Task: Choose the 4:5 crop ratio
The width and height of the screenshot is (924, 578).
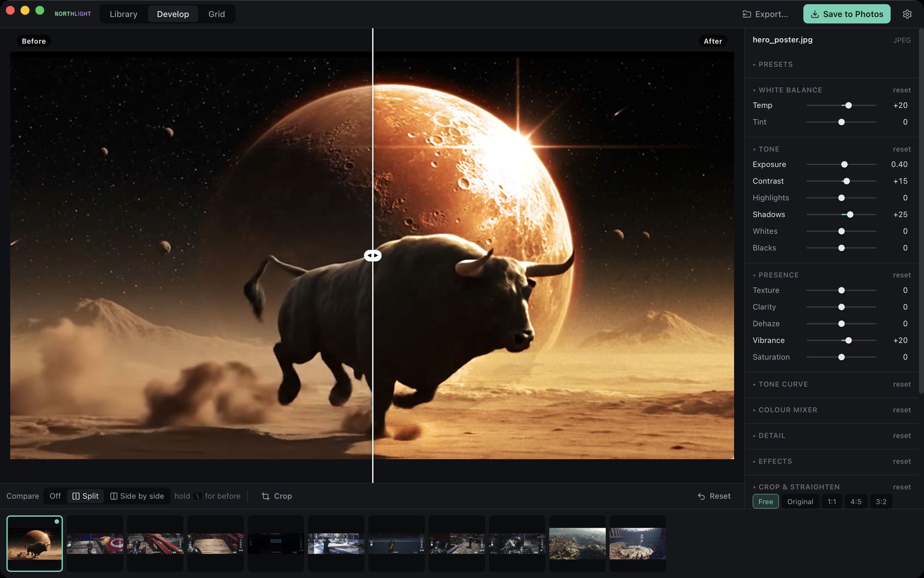Action: 856,502
